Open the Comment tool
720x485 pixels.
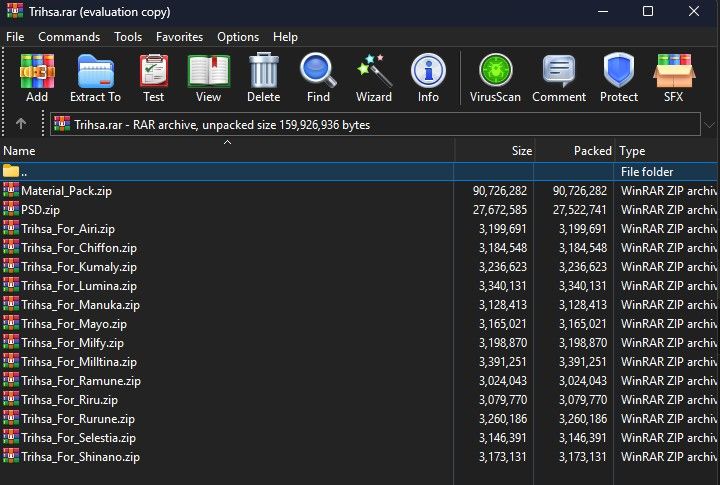coord(558,71)
